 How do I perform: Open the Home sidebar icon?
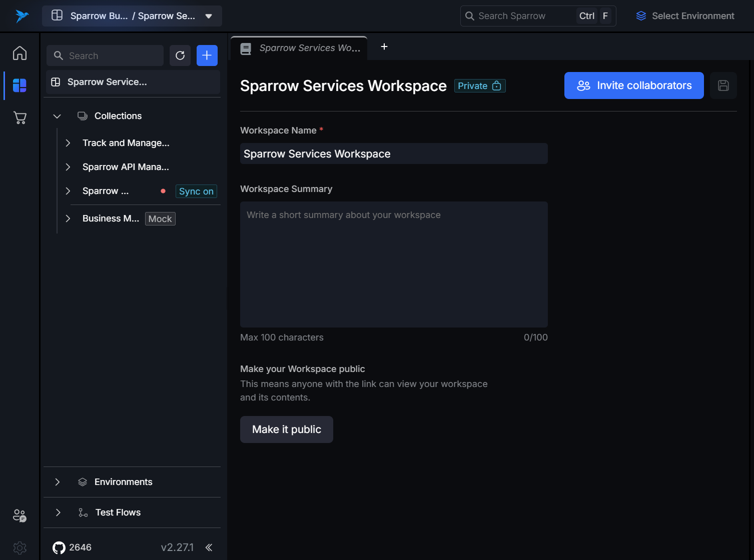point(20,53)
